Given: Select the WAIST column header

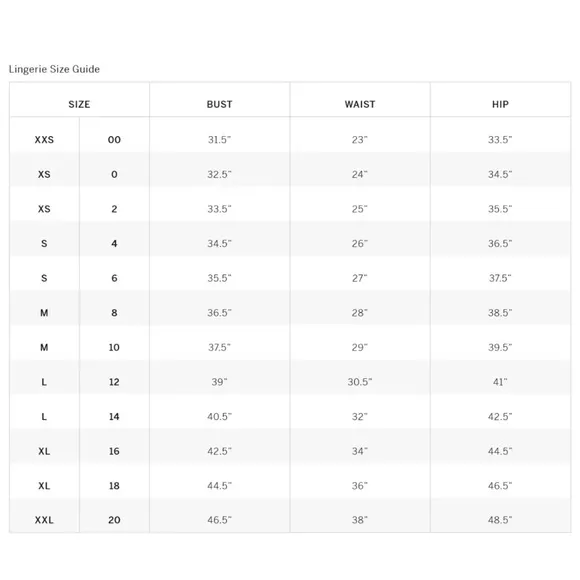Looking at the screenshot, I should [360, 104].
